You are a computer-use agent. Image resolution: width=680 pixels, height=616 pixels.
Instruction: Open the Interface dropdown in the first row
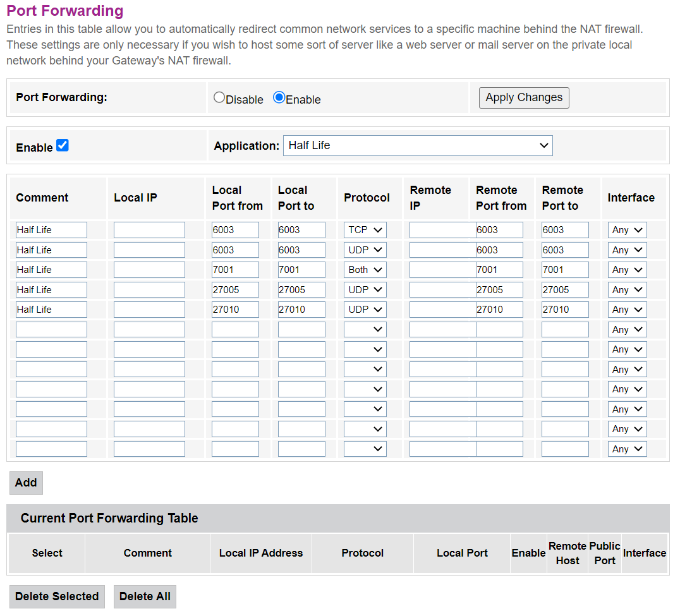pyautogui.click(x=627, y=230)
